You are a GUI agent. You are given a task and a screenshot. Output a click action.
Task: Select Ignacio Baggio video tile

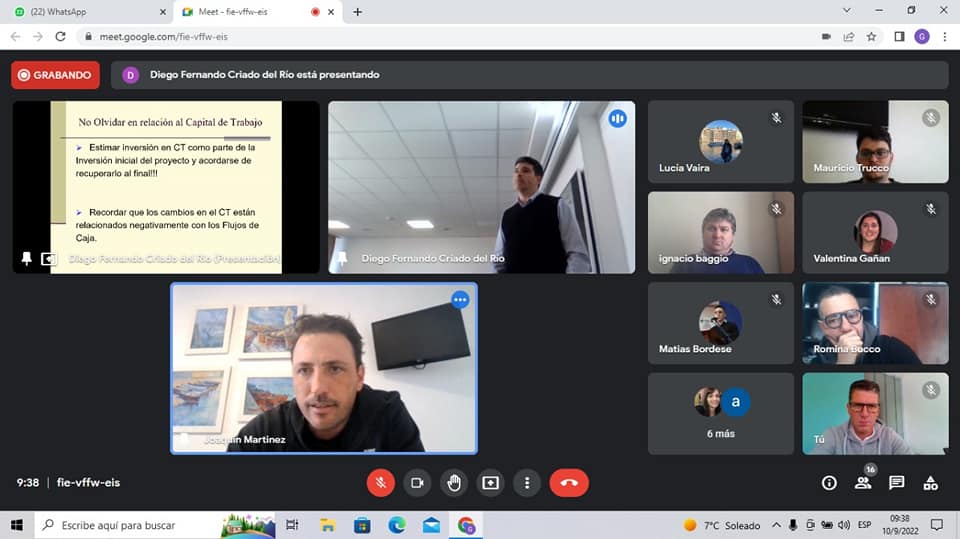[721, 233]
